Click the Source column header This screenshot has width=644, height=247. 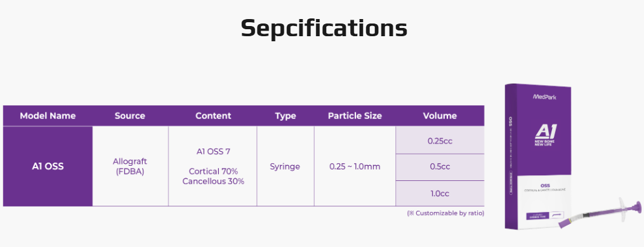point(130,116)
